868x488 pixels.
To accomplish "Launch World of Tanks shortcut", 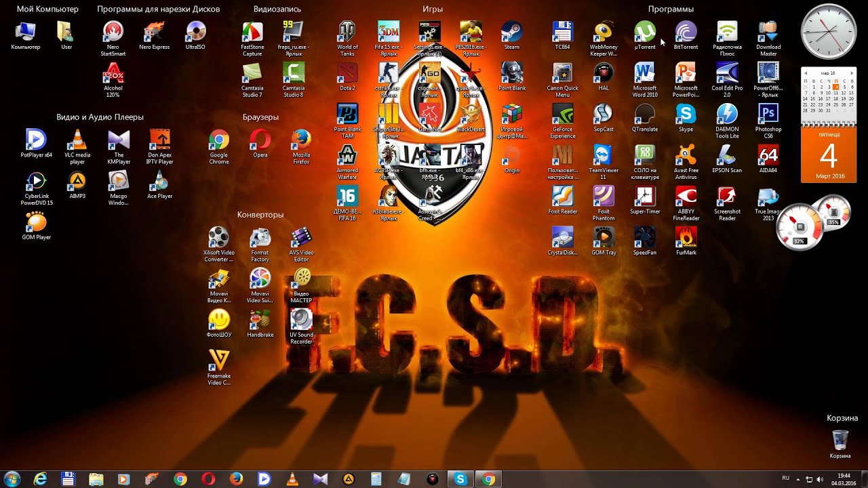I will 347,39.
